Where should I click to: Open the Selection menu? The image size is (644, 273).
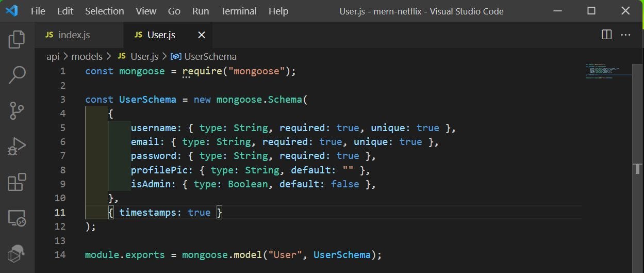pos(105,11)
